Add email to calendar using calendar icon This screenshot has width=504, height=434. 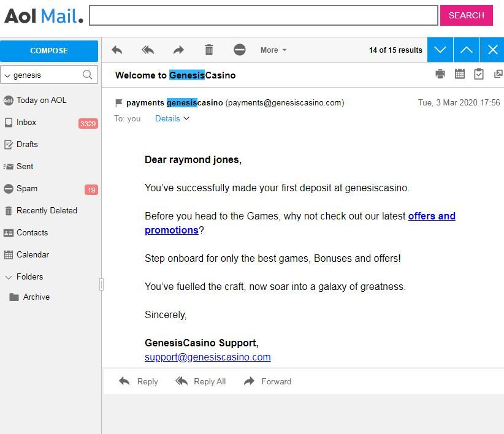(460, 74)
